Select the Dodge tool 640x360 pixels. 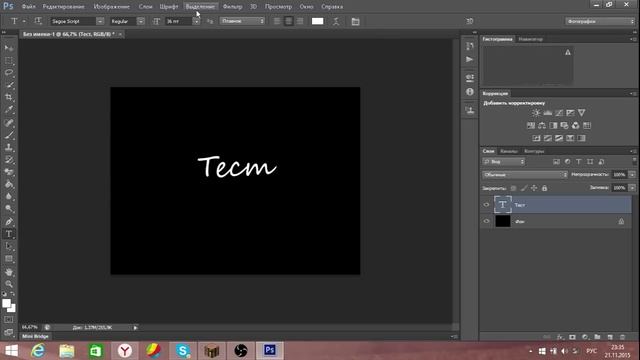9,209
